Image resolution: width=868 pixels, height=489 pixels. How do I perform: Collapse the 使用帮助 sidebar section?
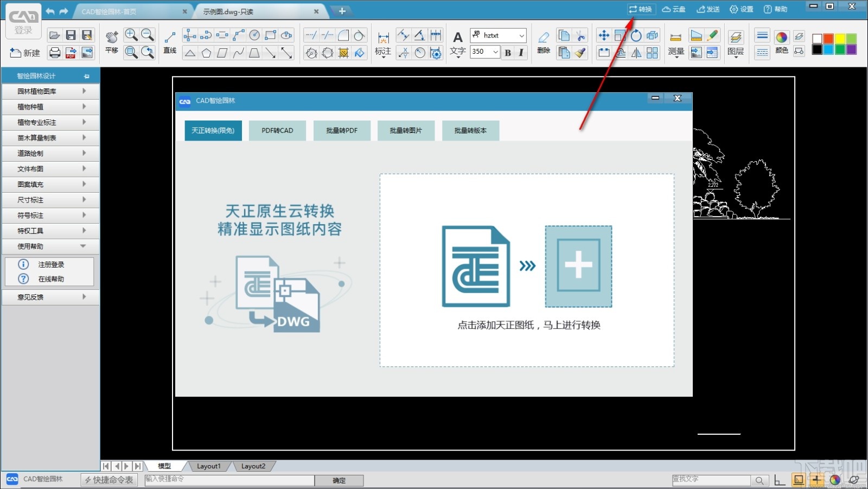[x=51, y=246]
